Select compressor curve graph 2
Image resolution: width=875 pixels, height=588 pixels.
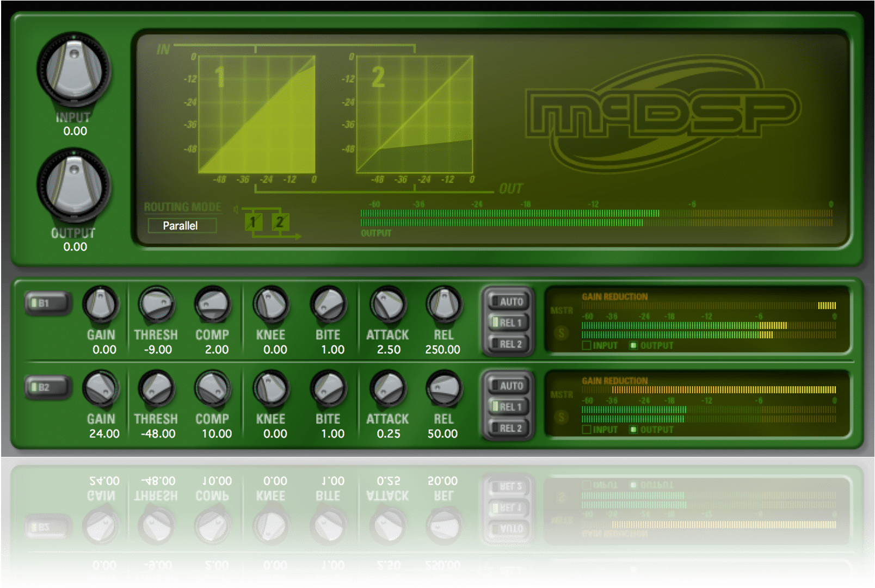pyautogui.click(x=415, y=114)
